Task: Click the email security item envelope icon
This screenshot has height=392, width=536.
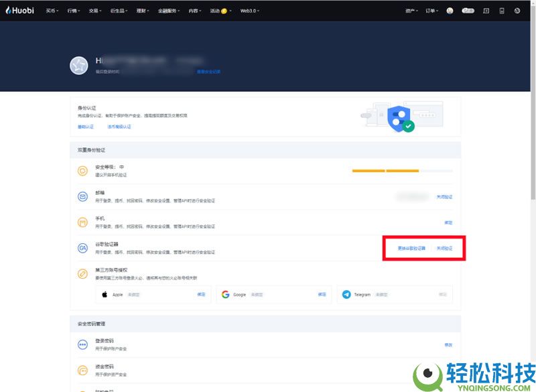Action: pos(82,196)
